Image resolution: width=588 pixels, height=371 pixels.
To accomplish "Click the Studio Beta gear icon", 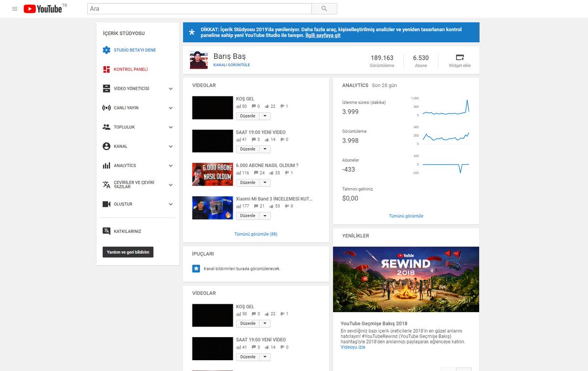I will (x=106, y=50).
